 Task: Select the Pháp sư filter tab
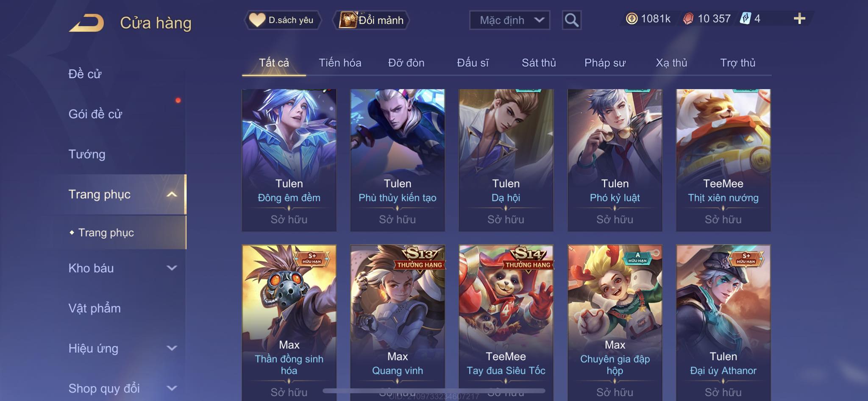point(605,63)
